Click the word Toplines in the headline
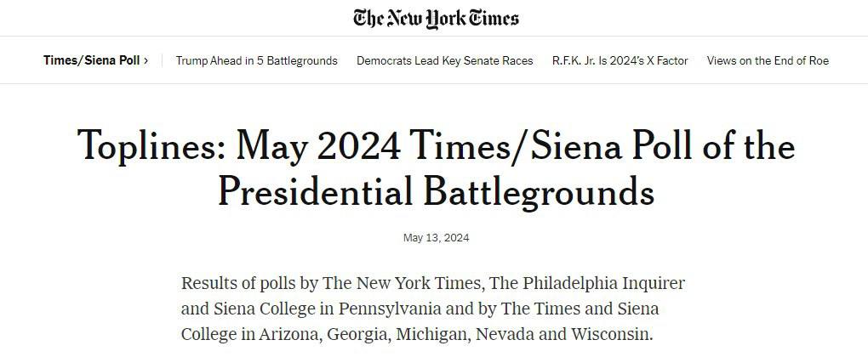 tap(151, 146)
